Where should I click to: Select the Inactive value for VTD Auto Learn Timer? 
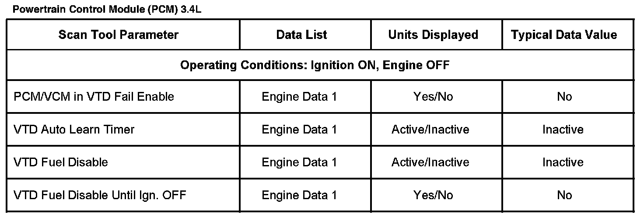tap(563, 130)
